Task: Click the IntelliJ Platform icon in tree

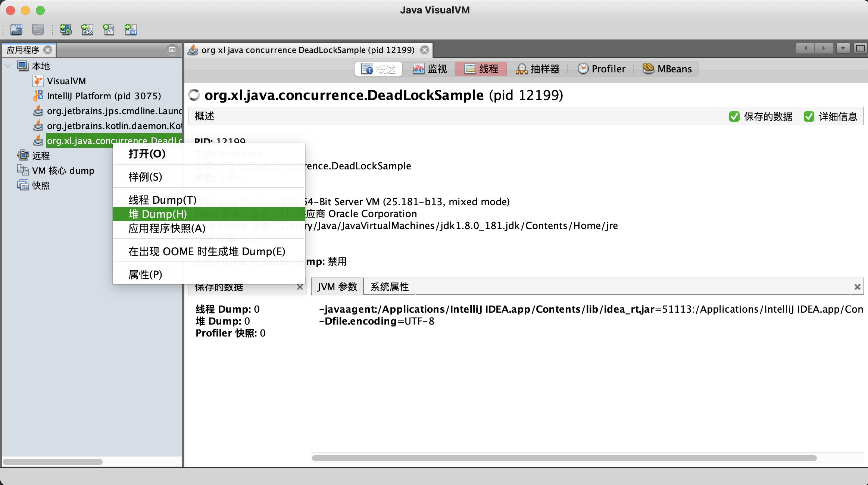Action: [38, 96]
